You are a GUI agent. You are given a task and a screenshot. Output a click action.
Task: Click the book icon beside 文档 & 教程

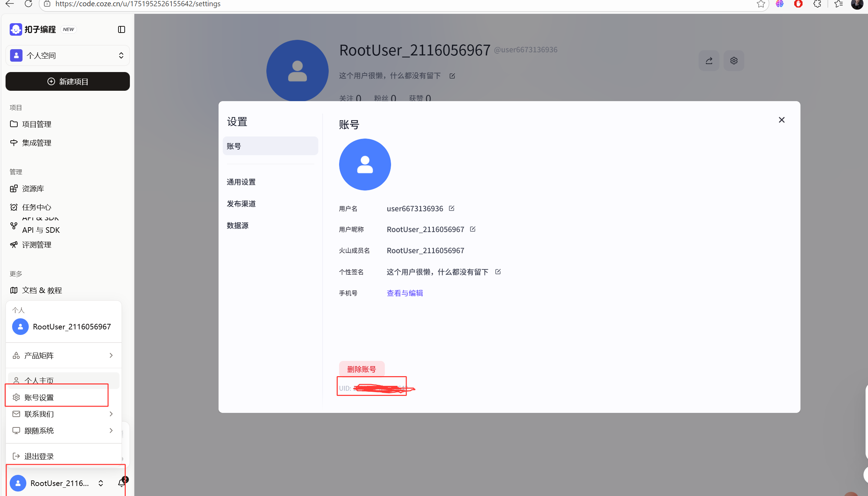click(14, 290)
